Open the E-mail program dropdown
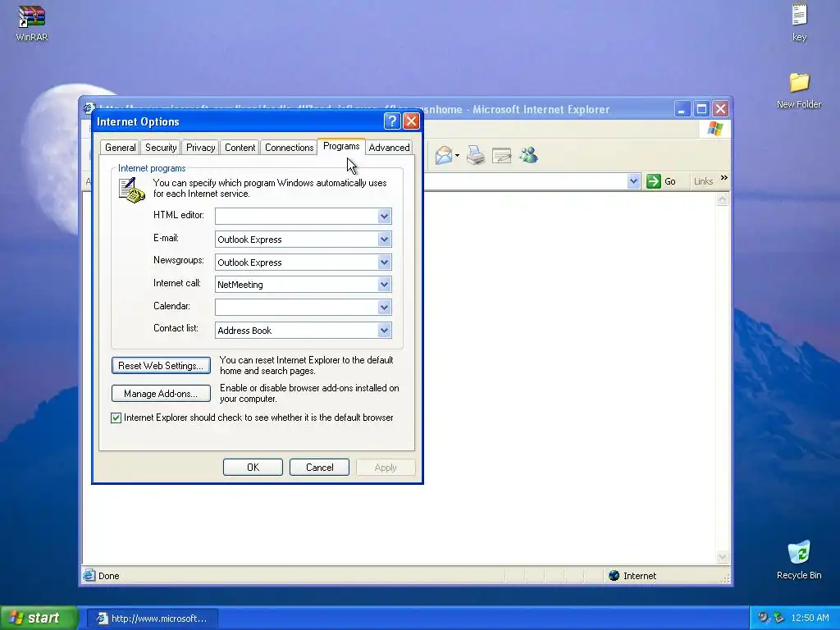Image resolution: width=840 pixels, height=630 pixels. [x=384, y=240]
